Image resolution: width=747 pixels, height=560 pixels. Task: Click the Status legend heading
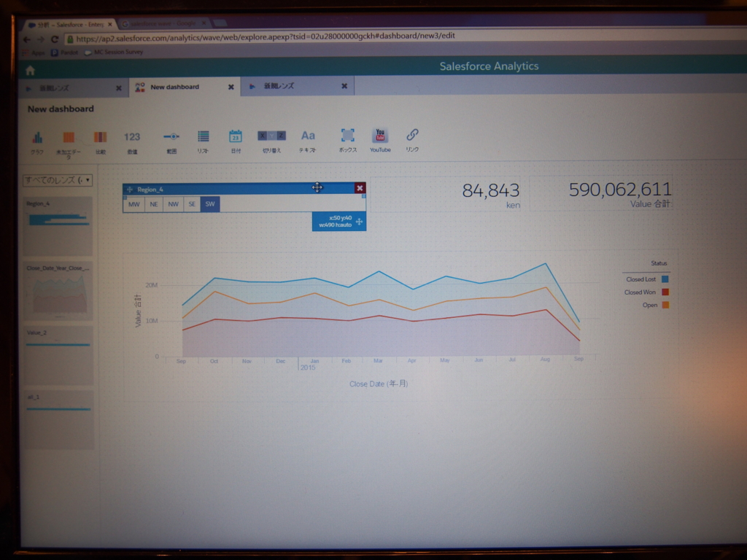659,262
